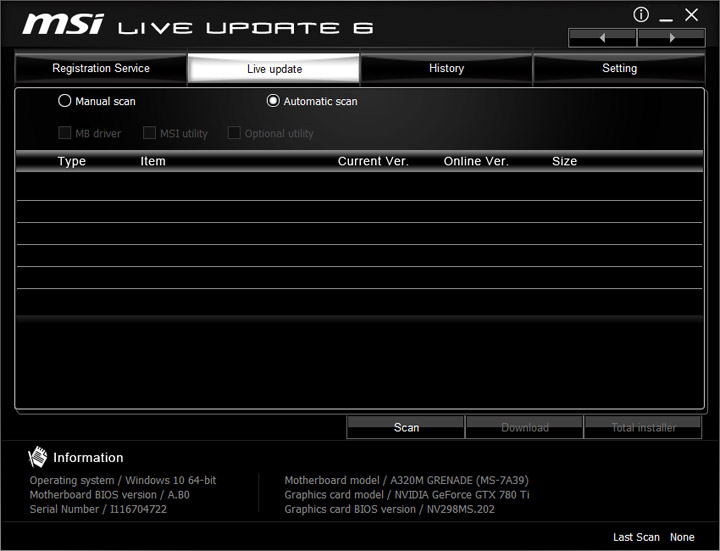Viewport: 720px width, 551px height.
Task: Check the Optional utility checkbox
Action: [x=234, y=133]
